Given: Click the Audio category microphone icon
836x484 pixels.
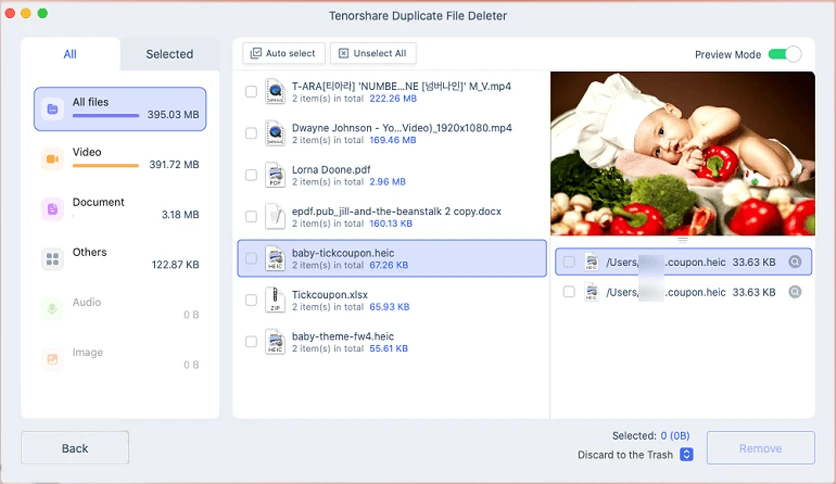Looking at the screenshot, I should tap(52, 309).
